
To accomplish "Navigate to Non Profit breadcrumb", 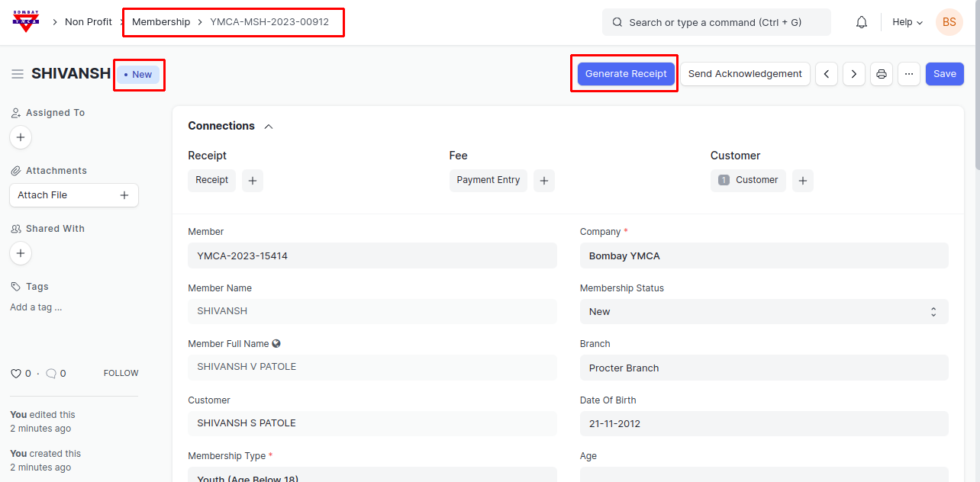I will tap(89, 22).
